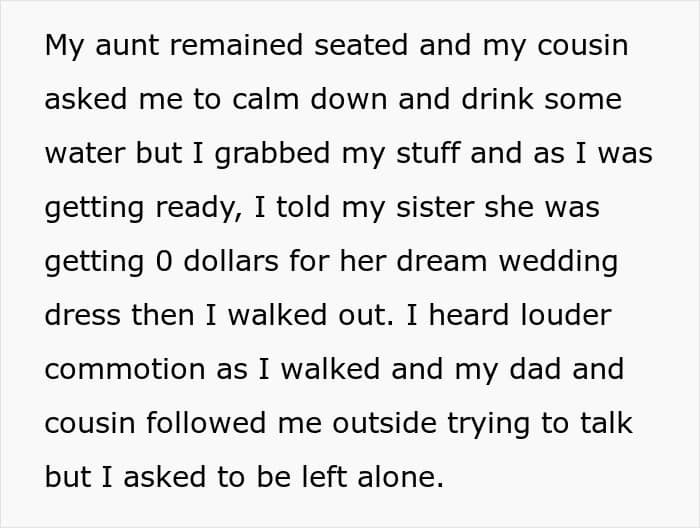Click the word "aunt" in first line
The image size is (700, 528).
click(127, 46)
